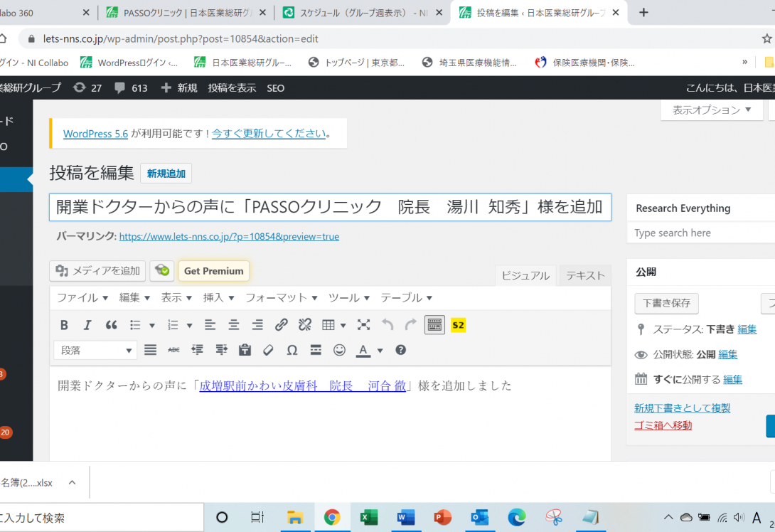Undo the last edit
This screenshot has width=775, height=532.
[x=387, y=325]
